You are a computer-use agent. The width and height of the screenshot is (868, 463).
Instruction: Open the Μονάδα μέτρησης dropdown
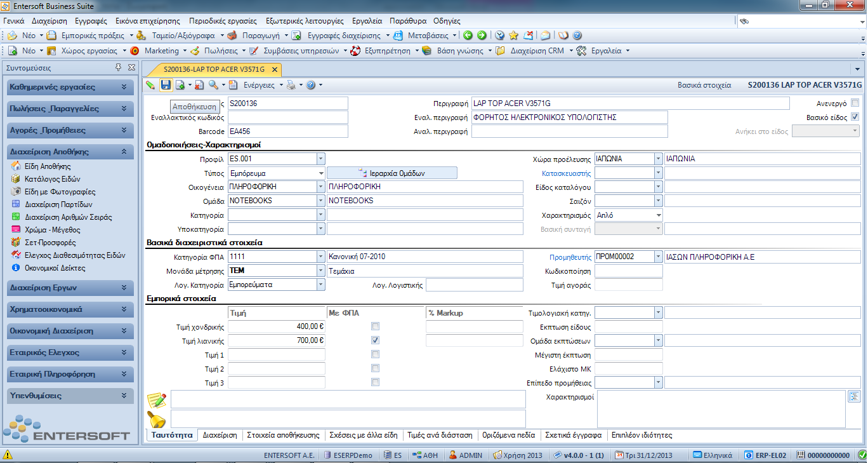320,271
